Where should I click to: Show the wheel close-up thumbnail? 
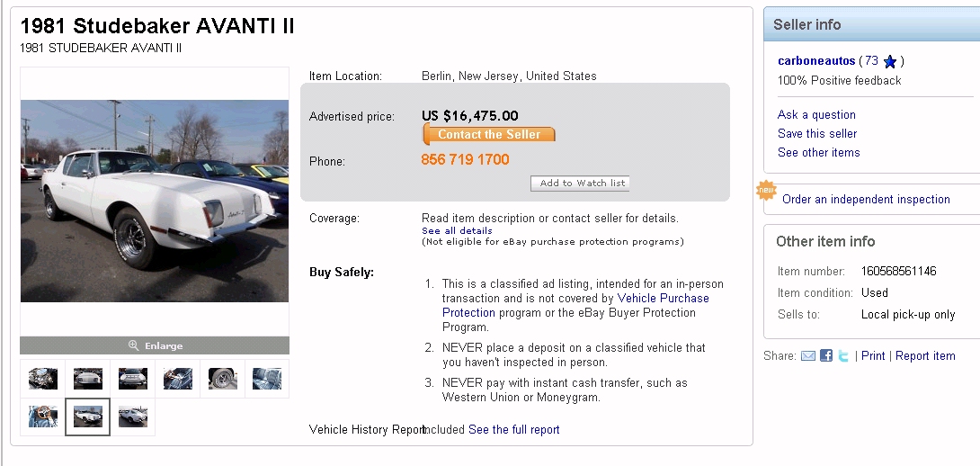click(222, 379)
